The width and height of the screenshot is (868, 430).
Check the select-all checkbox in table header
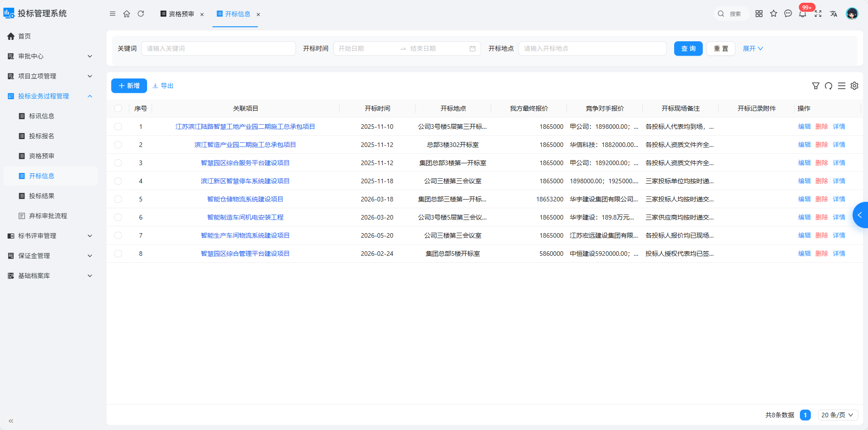tap(118, 108)
